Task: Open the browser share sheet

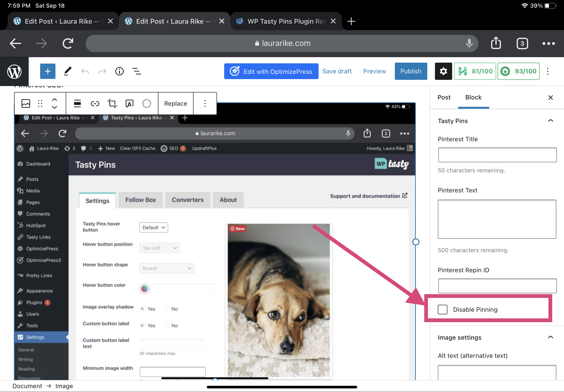Action: tap(496, 43)
